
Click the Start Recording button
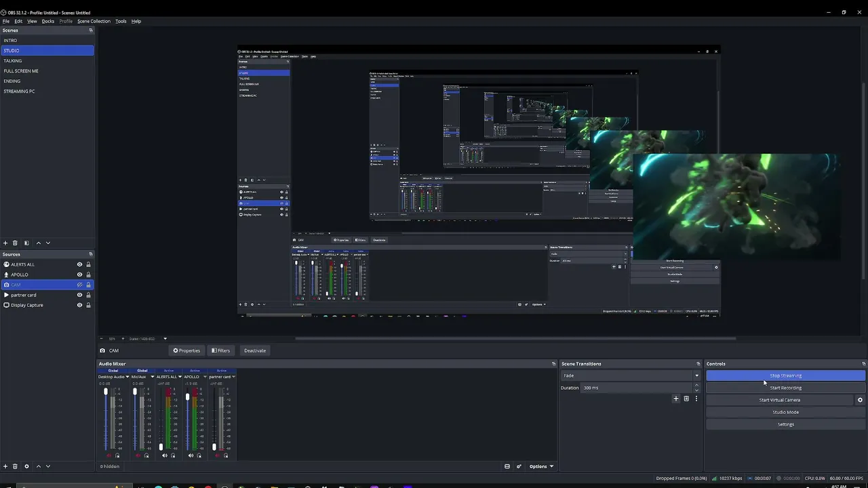coord(785,388)
